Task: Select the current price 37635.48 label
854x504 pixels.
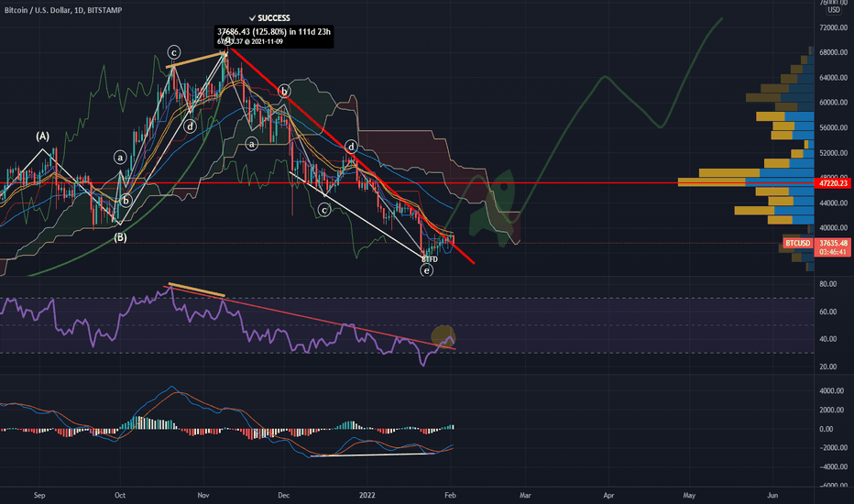Action: (833, 243)
